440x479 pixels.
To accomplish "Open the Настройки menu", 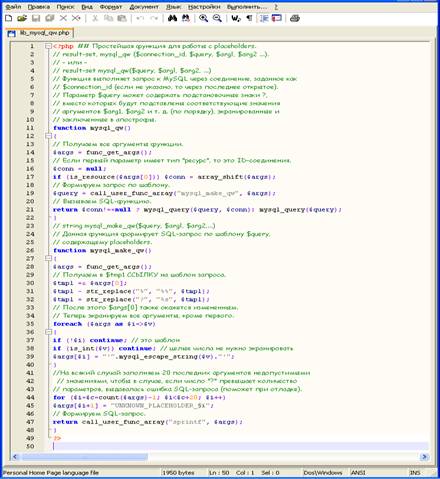I will (x=204, y=7).
